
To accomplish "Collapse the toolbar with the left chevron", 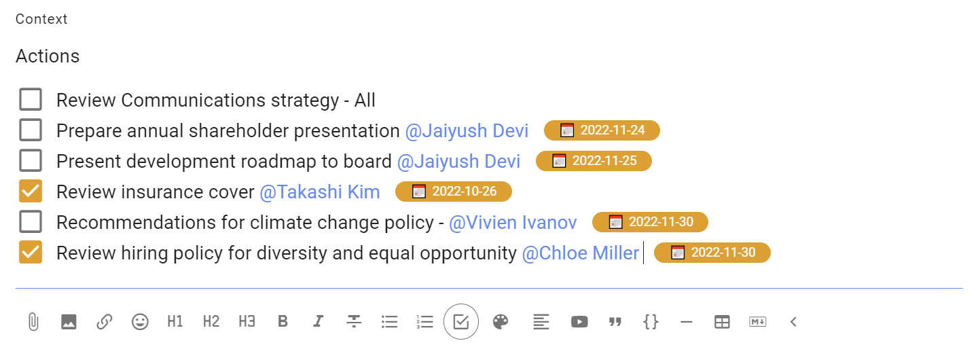I will click(793, 322).
